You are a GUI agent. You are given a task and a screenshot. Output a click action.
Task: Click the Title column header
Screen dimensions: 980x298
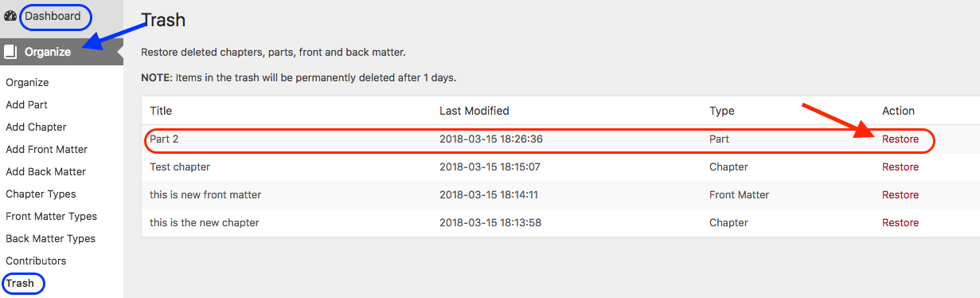(x=161, y=111)
